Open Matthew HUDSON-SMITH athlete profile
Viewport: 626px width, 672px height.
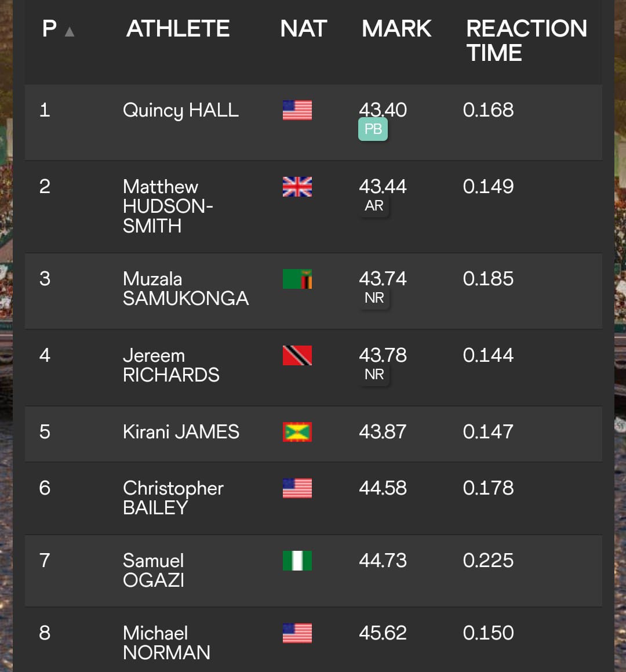pos(168,206)
